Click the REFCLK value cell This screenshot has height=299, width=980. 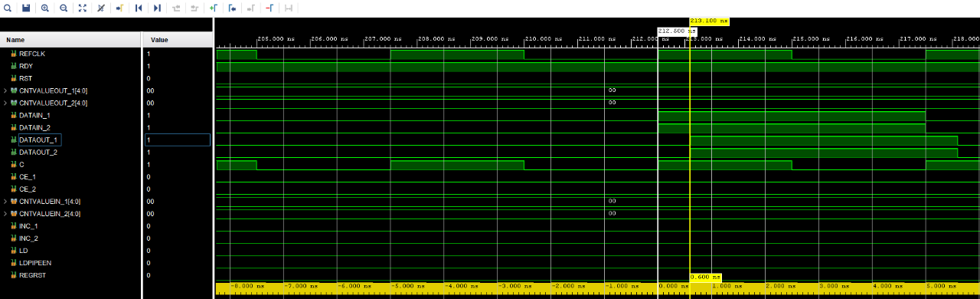[x=178, y=54]
